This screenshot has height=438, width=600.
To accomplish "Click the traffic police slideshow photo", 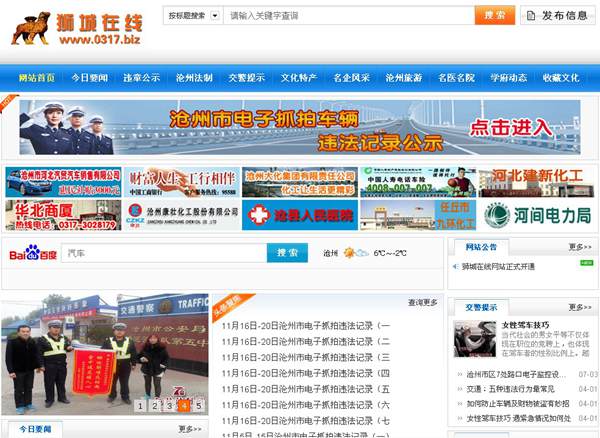I will pos(105,354).
